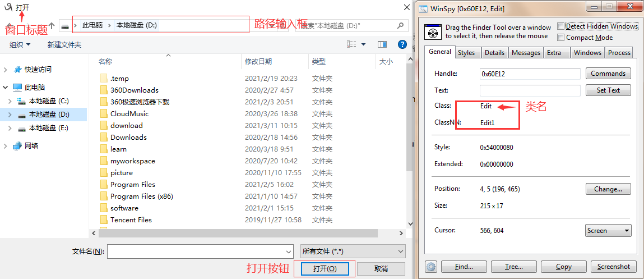Expand Local Disk (E:) node

pyautogui.click(x=10, y=128)
